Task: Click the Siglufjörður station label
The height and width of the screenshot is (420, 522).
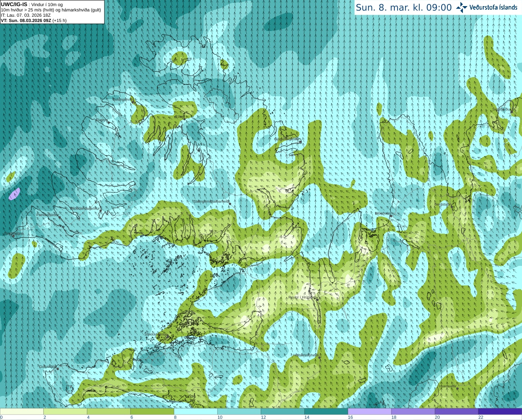Action: pyautogui.click(x=502, y=109)
